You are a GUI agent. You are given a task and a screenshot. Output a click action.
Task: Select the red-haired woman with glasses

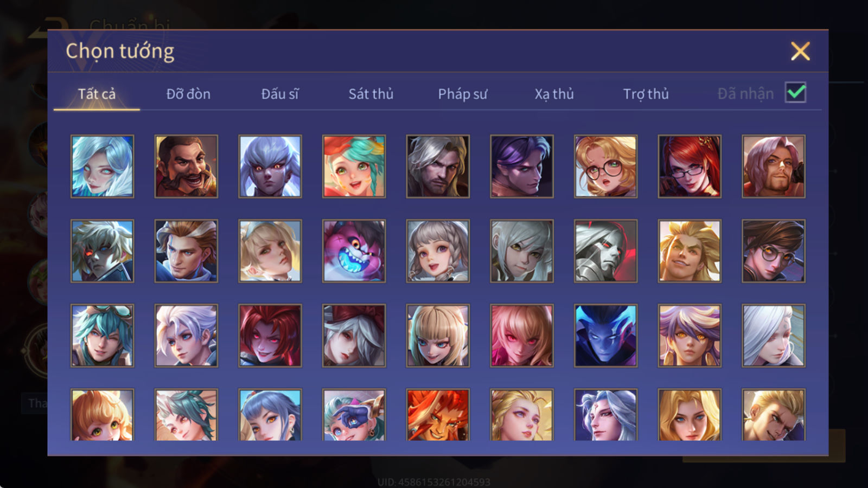pyautogui.click(x=690, y=166)
